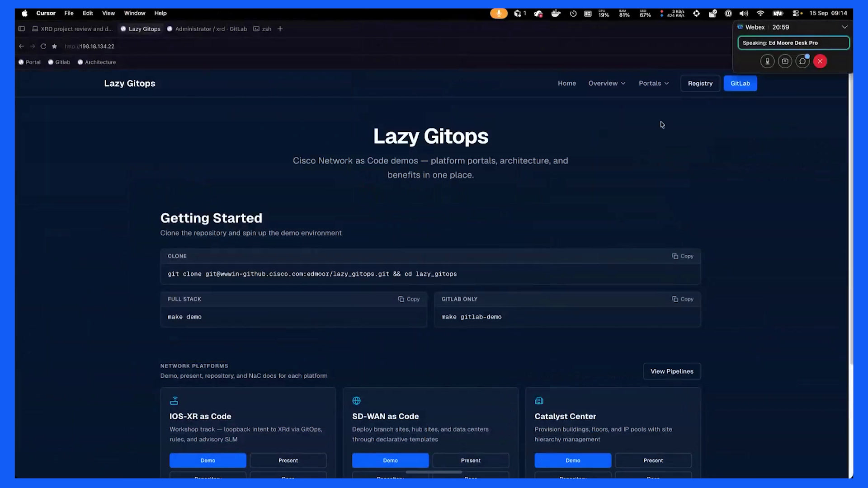Open the Webex chat icon
Viewport: 868px width, 488px height.
tap(802, 61)
